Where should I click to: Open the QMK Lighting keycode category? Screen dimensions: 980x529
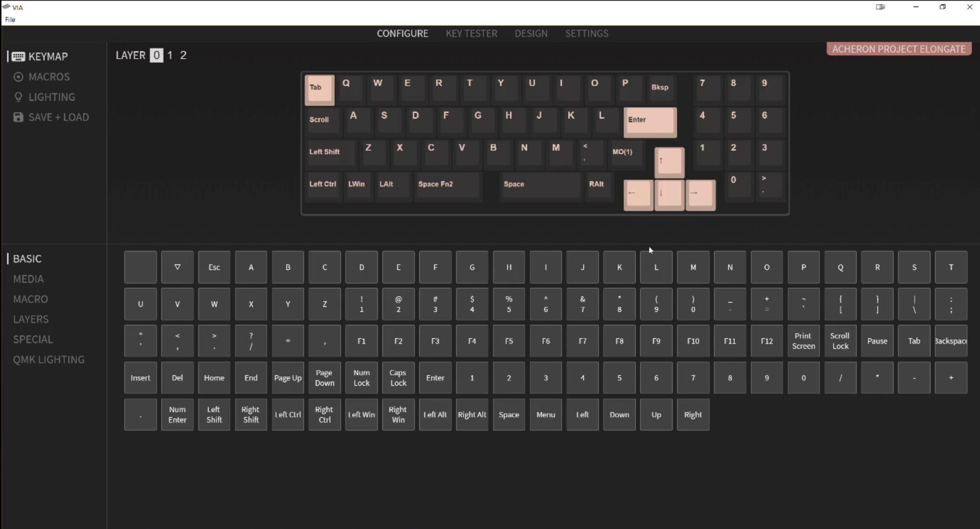click(48, 360)
